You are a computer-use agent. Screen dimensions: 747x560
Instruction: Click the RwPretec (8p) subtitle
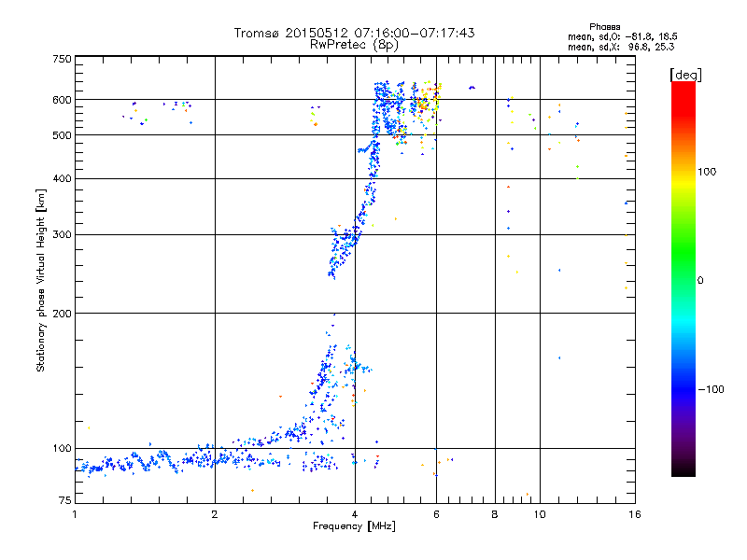[354, 44]
